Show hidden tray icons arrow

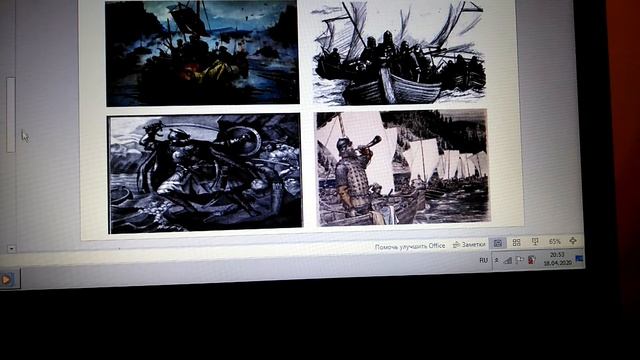497,260
